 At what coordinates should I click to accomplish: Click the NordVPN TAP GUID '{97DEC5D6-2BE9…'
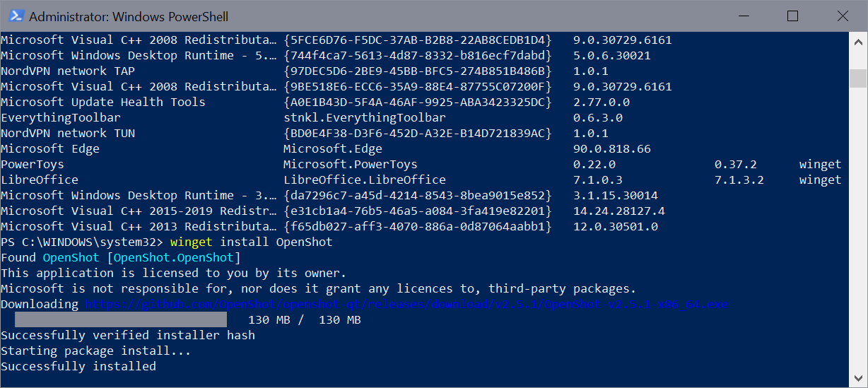[418, 71]
